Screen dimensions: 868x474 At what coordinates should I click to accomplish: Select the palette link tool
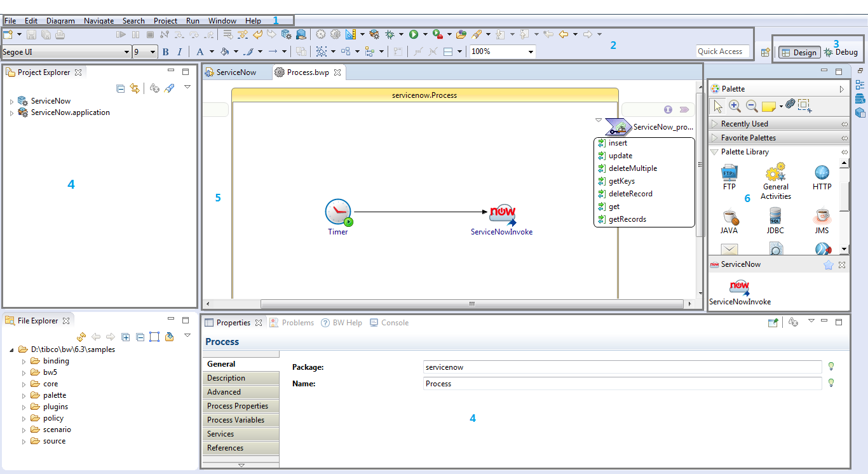790,104
